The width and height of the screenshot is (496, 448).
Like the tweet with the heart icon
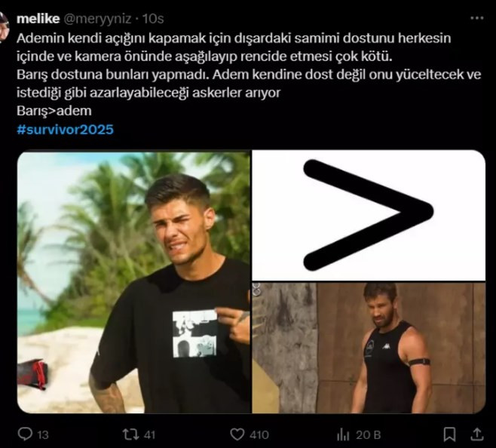[x=238, y=434]
